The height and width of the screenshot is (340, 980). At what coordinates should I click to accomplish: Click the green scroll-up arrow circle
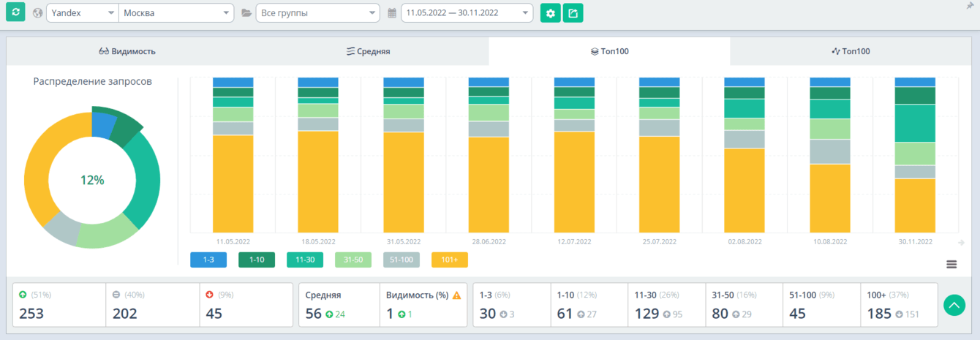[954, 305]
